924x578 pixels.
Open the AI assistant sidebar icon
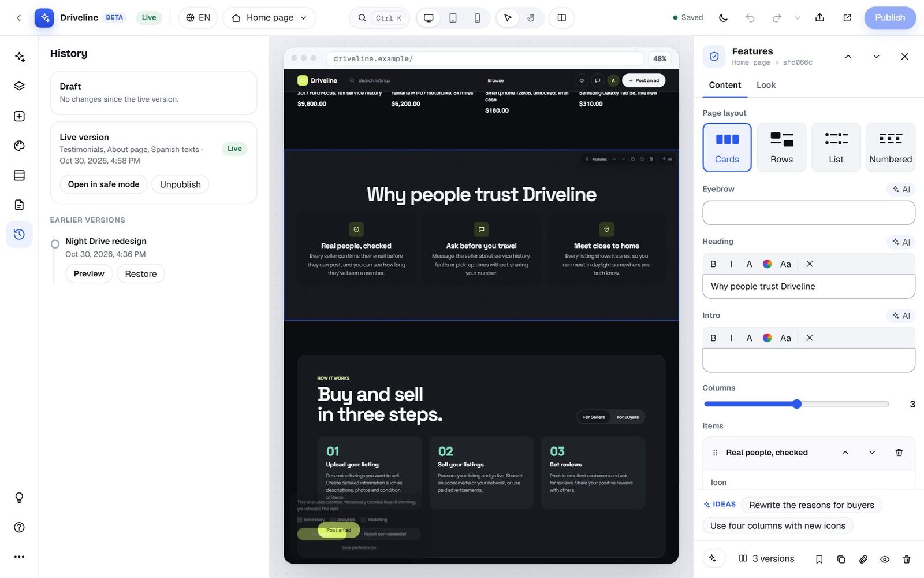19,57
